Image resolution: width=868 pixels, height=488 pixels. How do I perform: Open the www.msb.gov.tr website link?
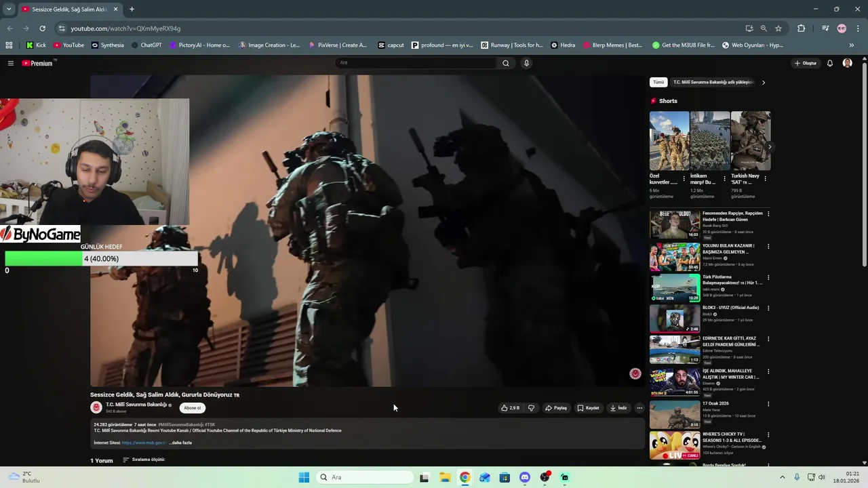(x=144, y=443)
